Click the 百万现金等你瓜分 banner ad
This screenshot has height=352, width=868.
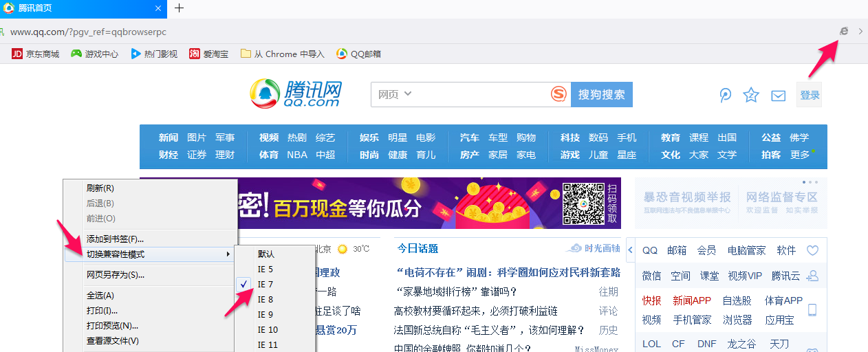[x=429, y=203]
